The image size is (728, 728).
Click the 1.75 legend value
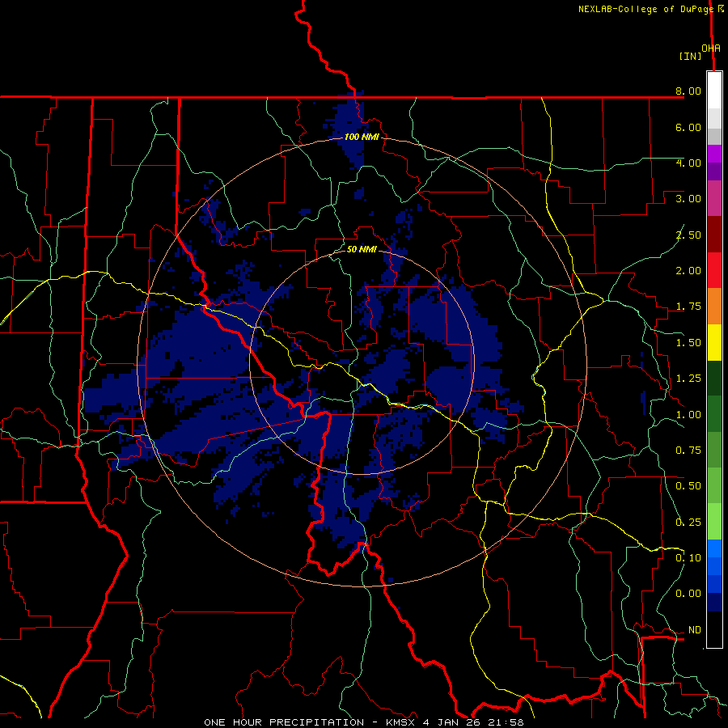[x=688, y=307]
